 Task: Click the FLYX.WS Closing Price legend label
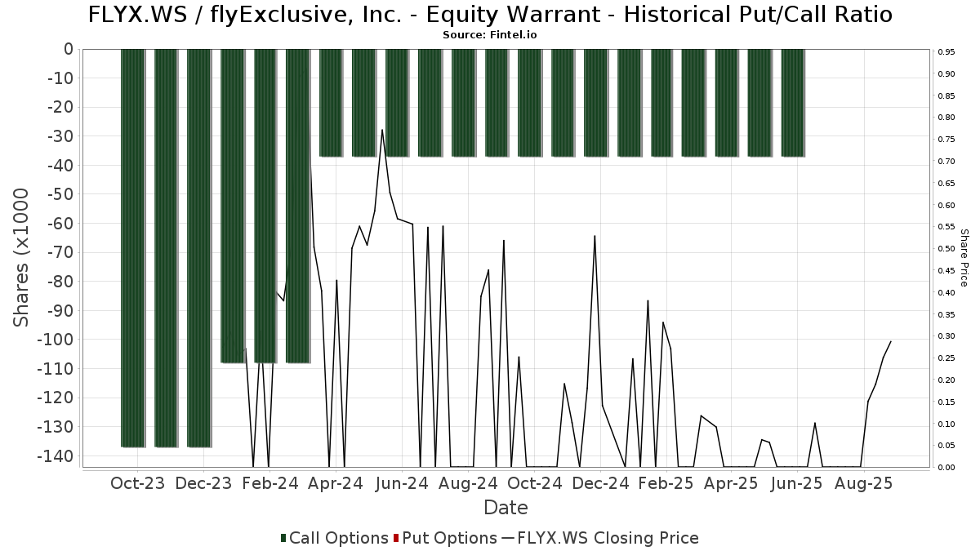608,538
